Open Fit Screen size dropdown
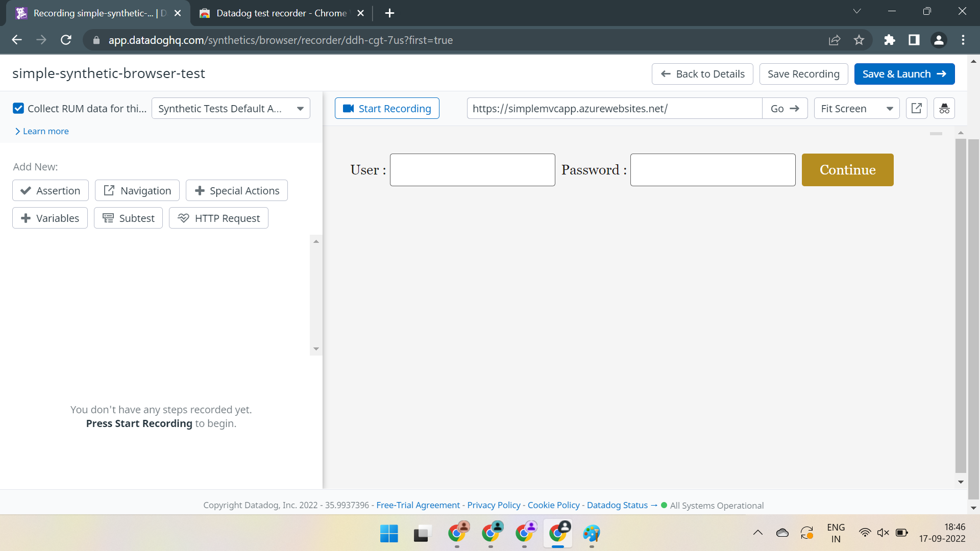 pyautogui.click(x=856, y=108)
